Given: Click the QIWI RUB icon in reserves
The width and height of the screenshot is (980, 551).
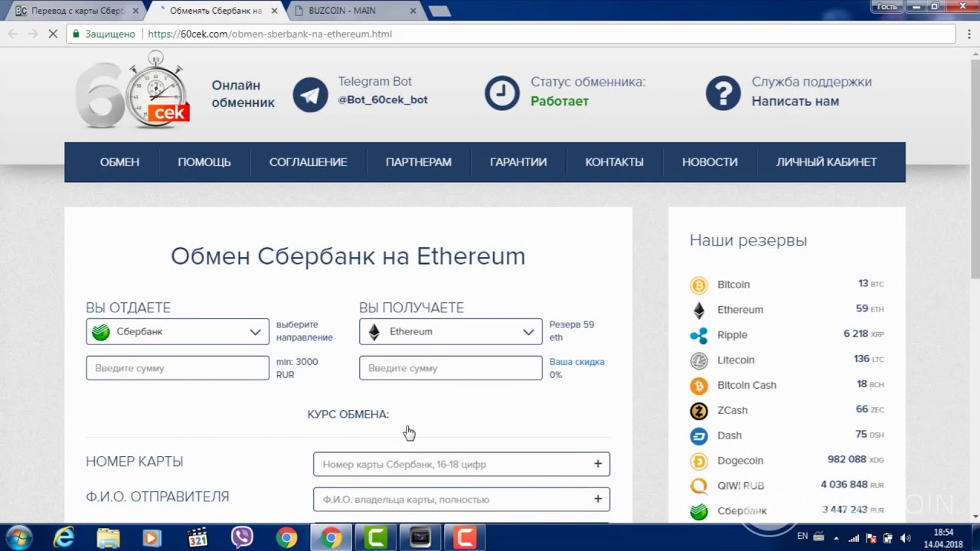Looking at the screenshot, I should point(699,487).
